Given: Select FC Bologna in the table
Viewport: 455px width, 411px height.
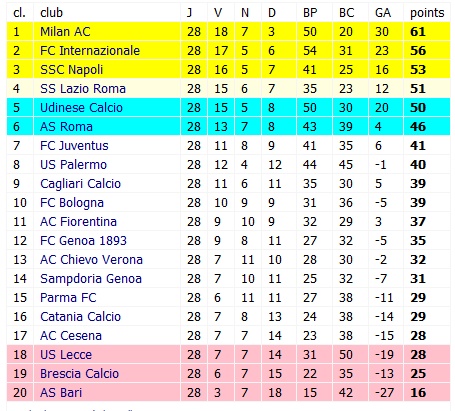Looking at the screenshot, I should coord(72,203).
